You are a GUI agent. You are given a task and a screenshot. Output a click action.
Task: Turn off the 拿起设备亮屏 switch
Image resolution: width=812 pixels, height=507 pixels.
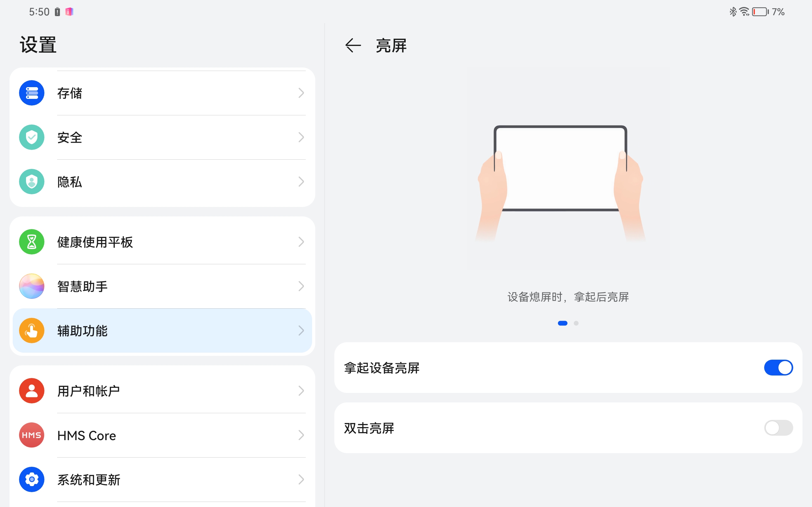pos(778,368)
